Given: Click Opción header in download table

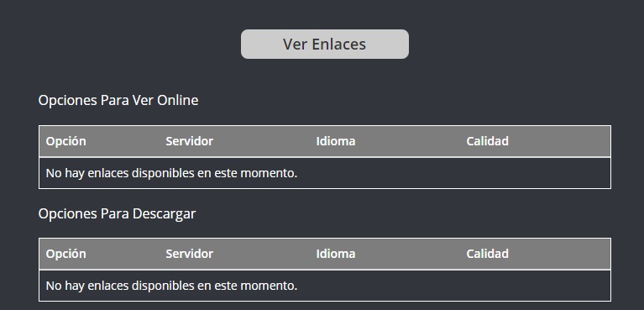Looking at the screenshot, I should tap(65, 254).
